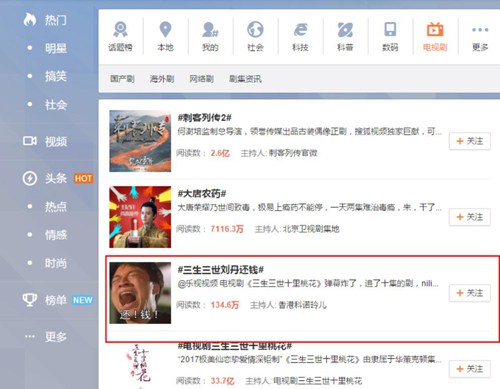
Task: Switch to the 海外剧 sub-tab
Action: point(162,79)
